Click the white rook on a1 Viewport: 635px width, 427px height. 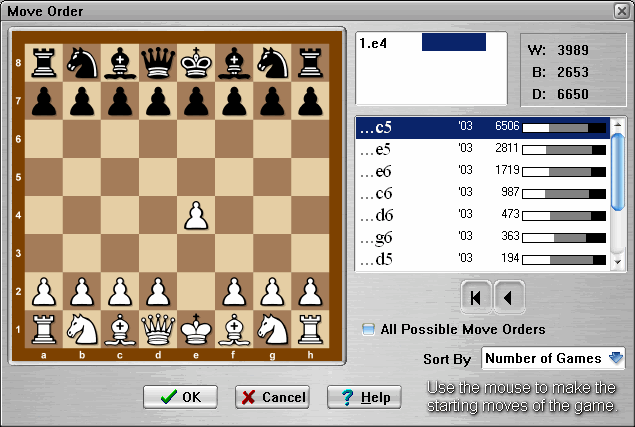tap(44, 328)
